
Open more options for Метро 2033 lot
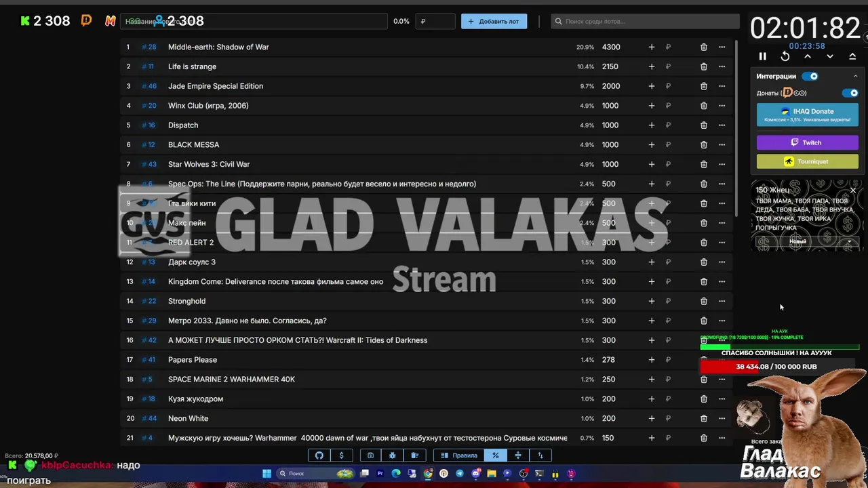pos(722,321)
